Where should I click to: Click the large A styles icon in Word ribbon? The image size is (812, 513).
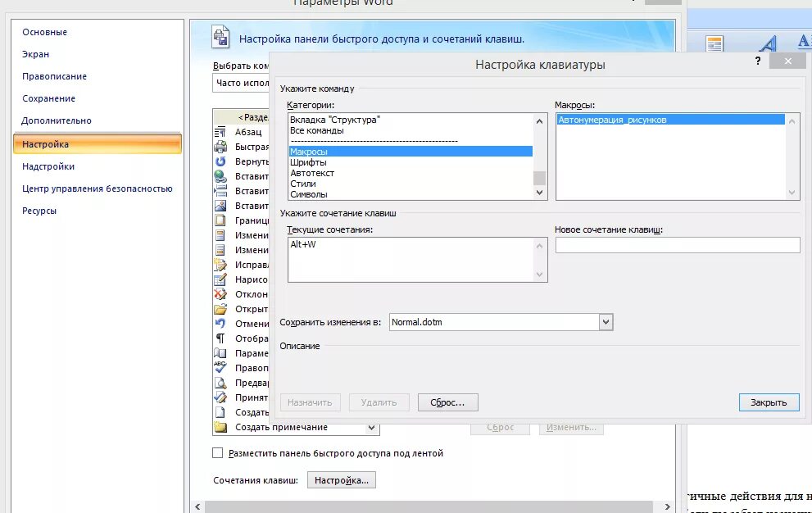point(767,43)
